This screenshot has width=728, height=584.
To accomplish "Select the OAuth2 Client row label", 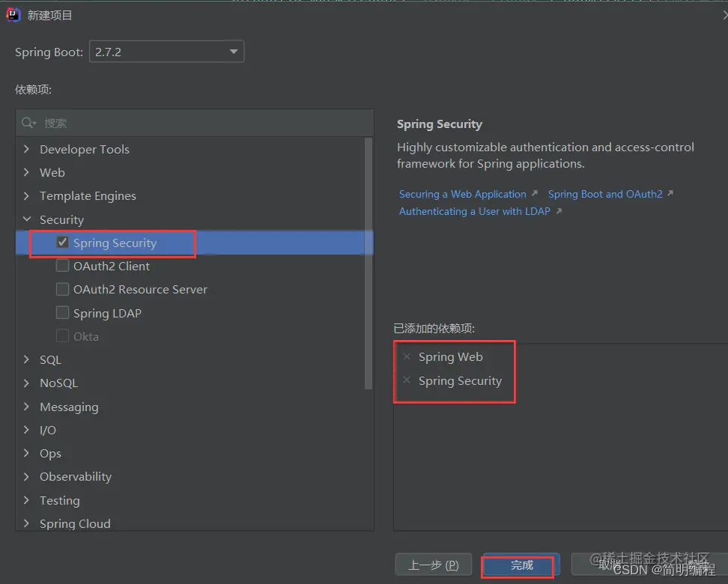I will pos(112,266).
